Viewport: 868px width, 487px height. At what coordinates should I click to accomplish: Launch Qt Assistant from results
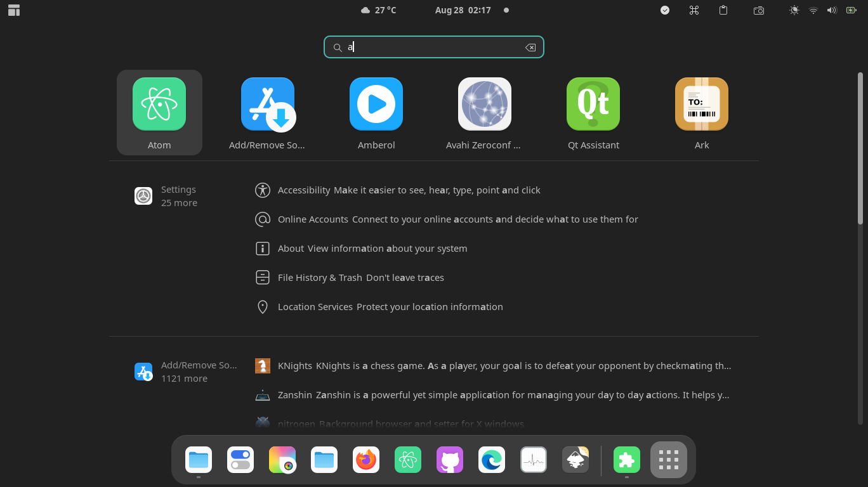[593, 113]
